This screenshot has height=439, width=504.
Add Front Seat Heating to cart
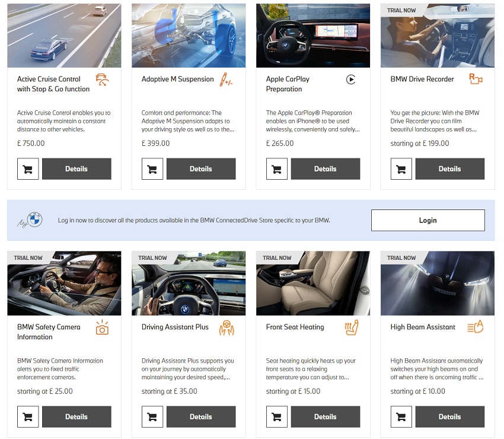click(277, 417)
